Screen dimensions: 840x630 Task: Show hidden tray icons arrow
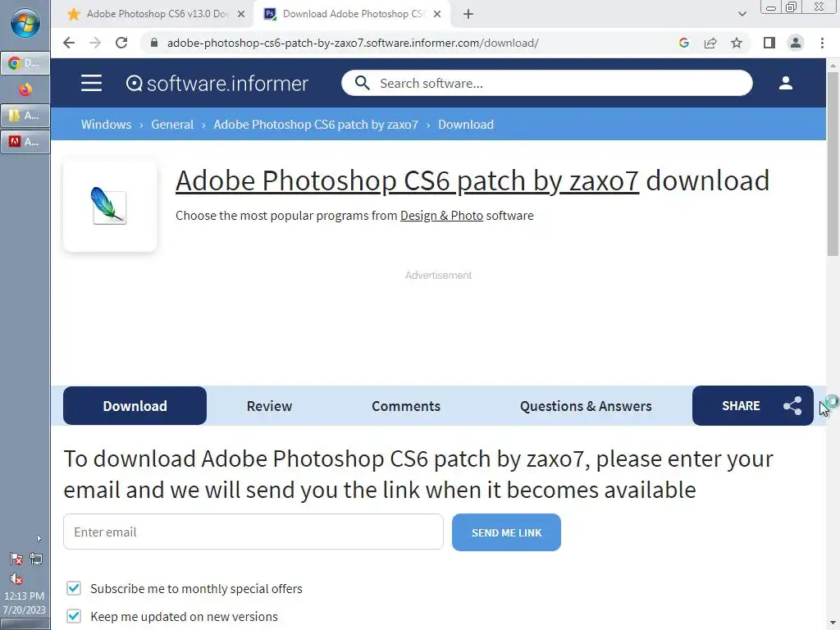point(39,538)
